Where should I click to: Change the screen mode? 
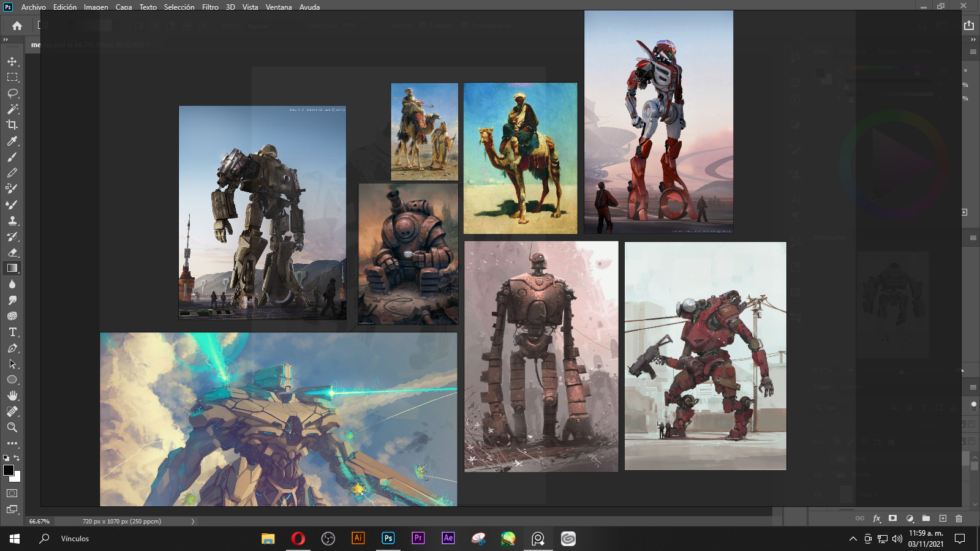12,509
